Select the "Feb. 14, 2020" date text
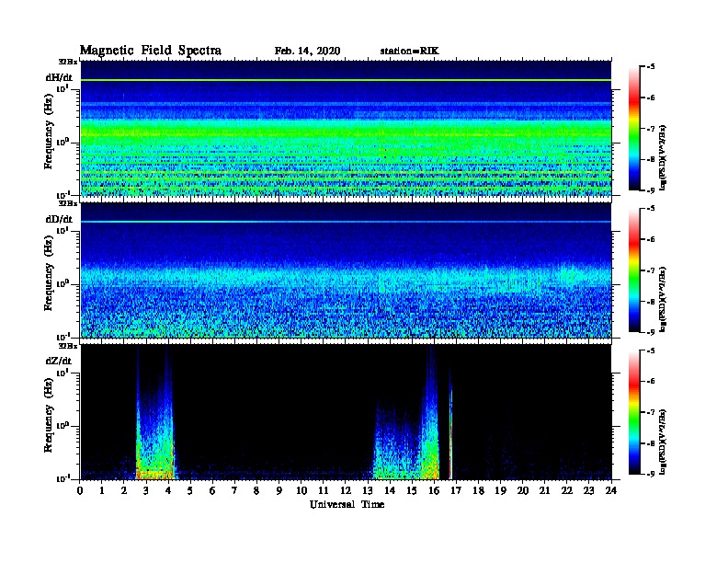This screenshot has width=728, height=563. point(307,51)
